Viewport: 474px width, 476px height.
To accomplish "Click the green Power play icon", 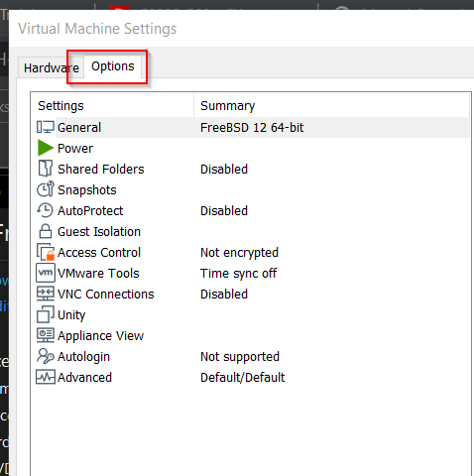I will coord(46,148).
